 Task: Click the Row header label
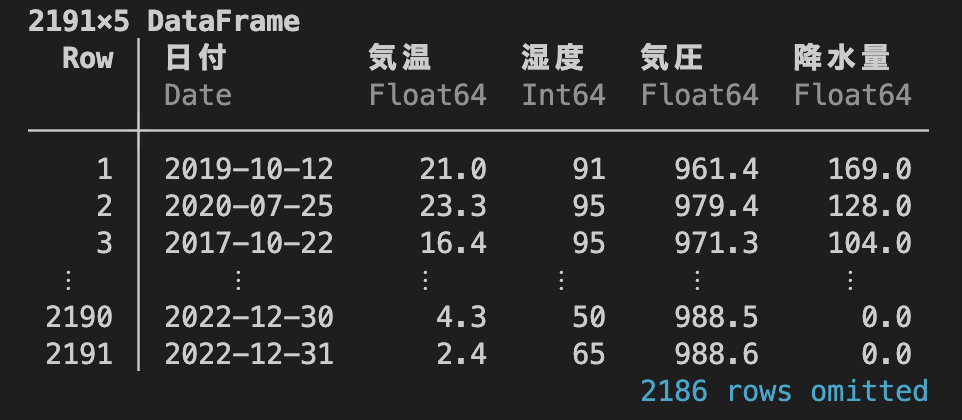pos(88,59)
